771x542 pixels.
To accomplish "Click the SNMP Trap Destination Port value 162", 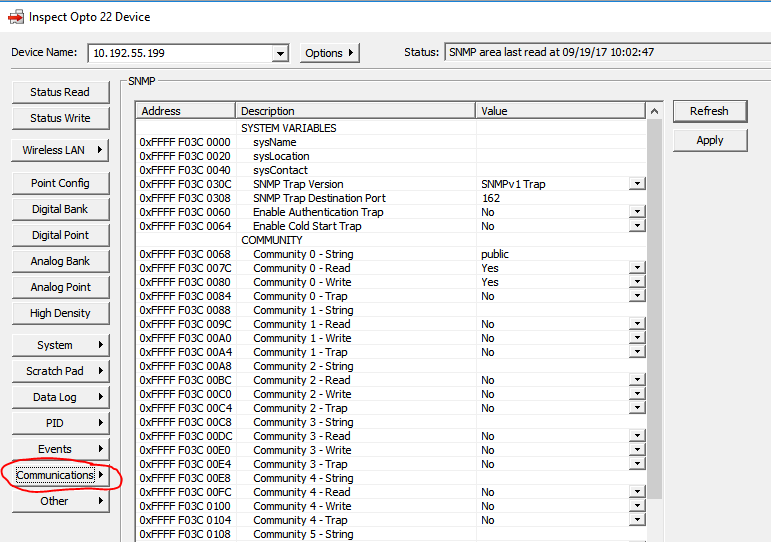I will coord(490,198).
